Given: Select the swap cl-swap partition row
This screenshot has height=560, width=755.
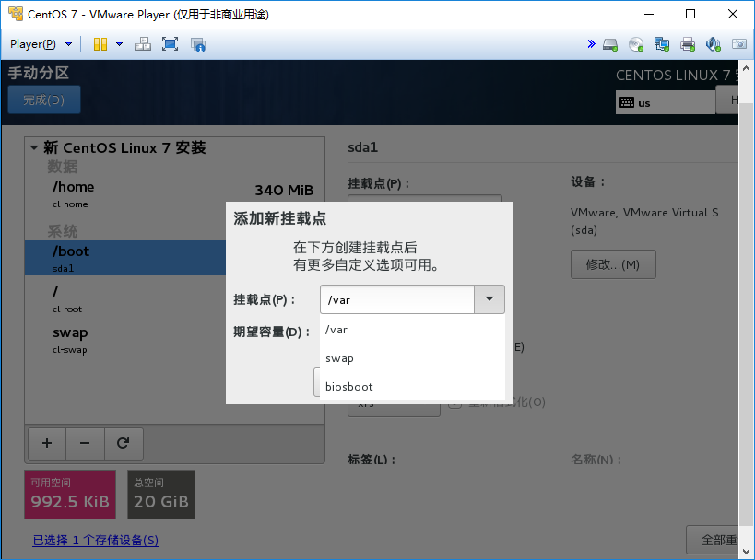Looking at the screenshot, I should [125, 340].
